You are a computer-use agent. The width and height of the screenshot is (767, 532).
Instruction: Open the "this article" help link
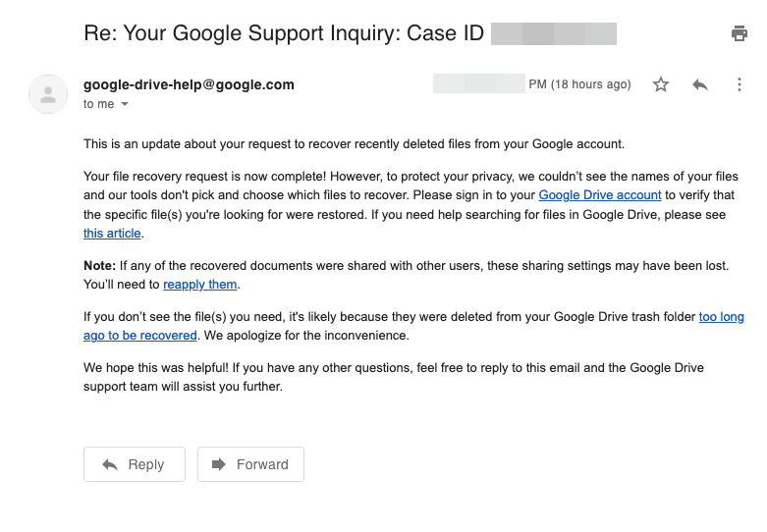[112, 234]
